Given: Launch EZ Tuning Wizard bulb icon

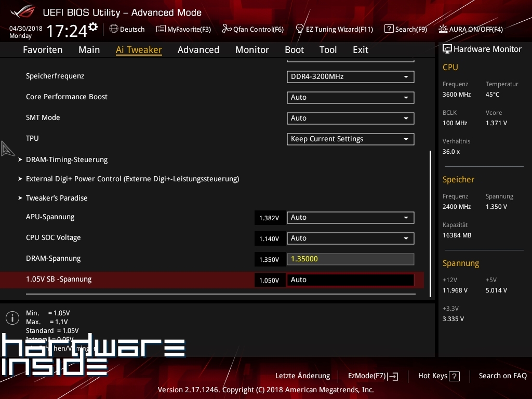Looking at the screenshot, I should (300, 29).
